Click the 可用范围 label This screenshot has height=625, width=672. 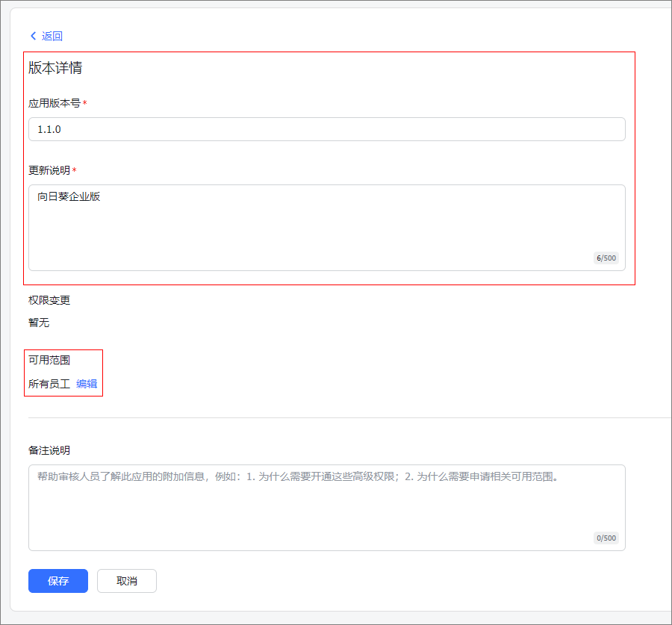(x=49, y=360)
